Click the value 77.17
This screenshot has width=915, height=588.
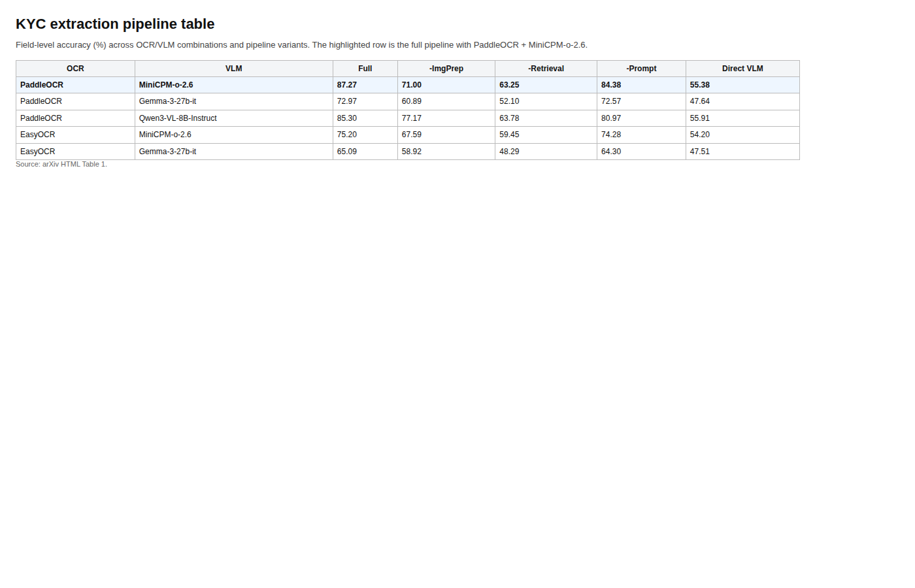pos(412,118)
